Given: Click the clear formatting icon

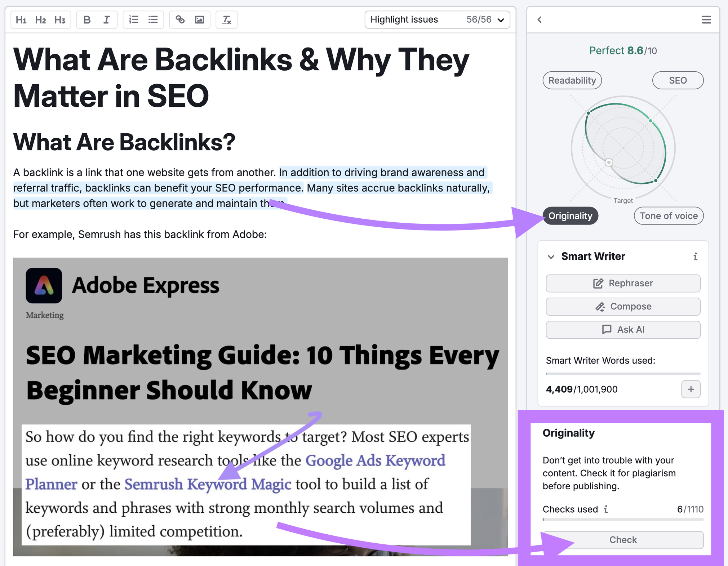Looking at the screenshot, I should 227,20.
